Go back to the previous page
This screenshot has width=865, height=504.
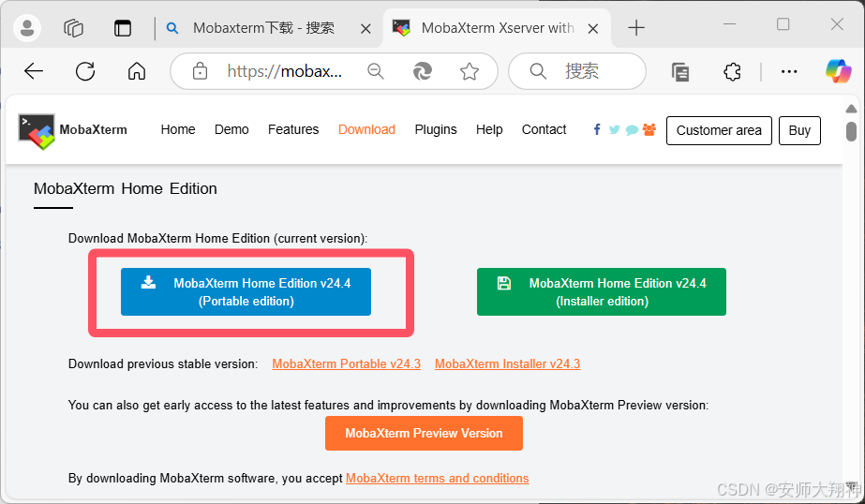coord(34,71)
